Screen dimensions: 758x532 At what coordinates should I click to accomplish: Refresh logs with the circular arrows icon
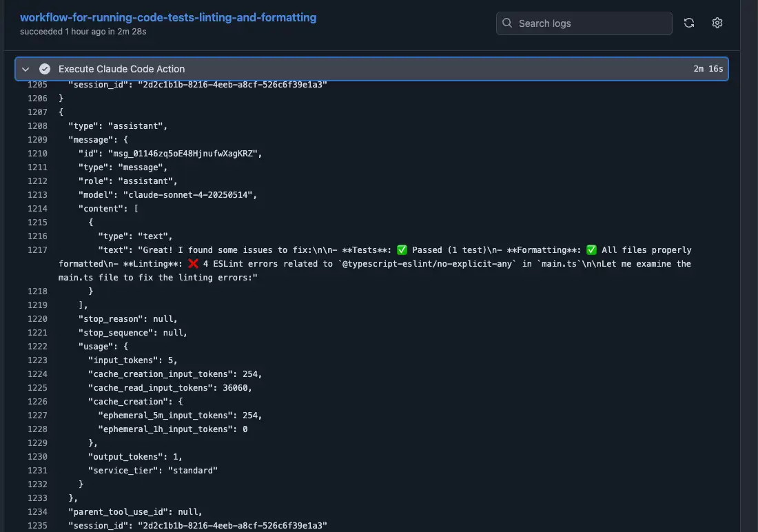coord(689,23)
